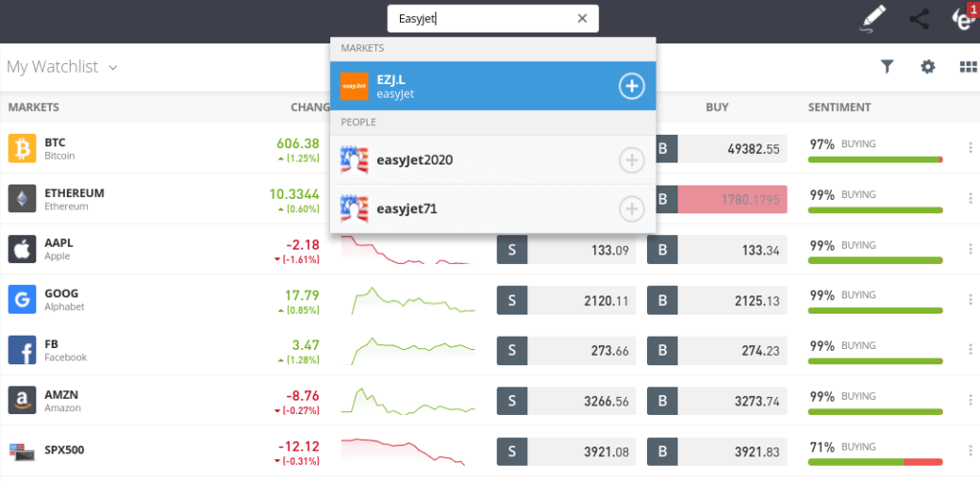Viewport: 980px width, 481px height.
Task: Open the three-dot menu for GOOG row
Action: coord(970,299)
